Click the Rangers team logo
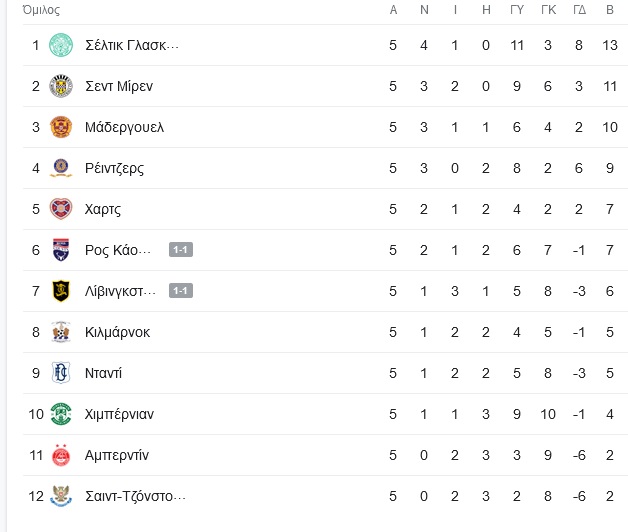This screenshot has height=532, width=628. point(61,168)
